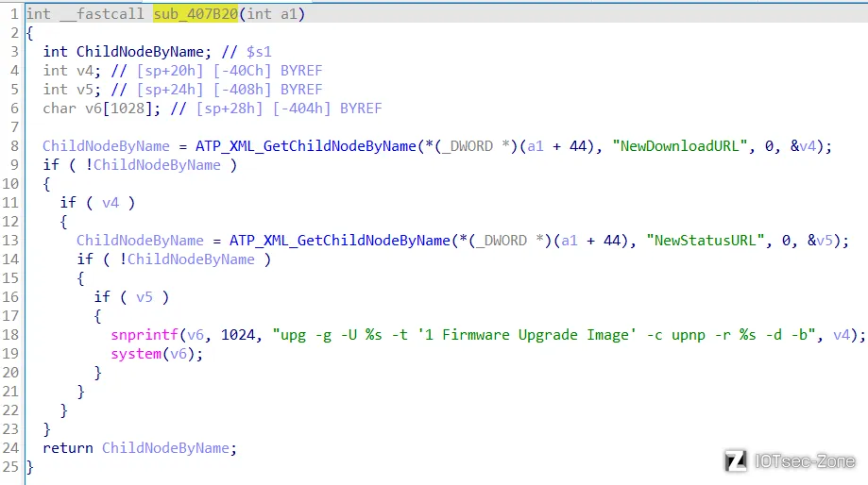The image size is (868, 485).
Task: Click the [sp+28h] stack offset comment
Action: 230,108
